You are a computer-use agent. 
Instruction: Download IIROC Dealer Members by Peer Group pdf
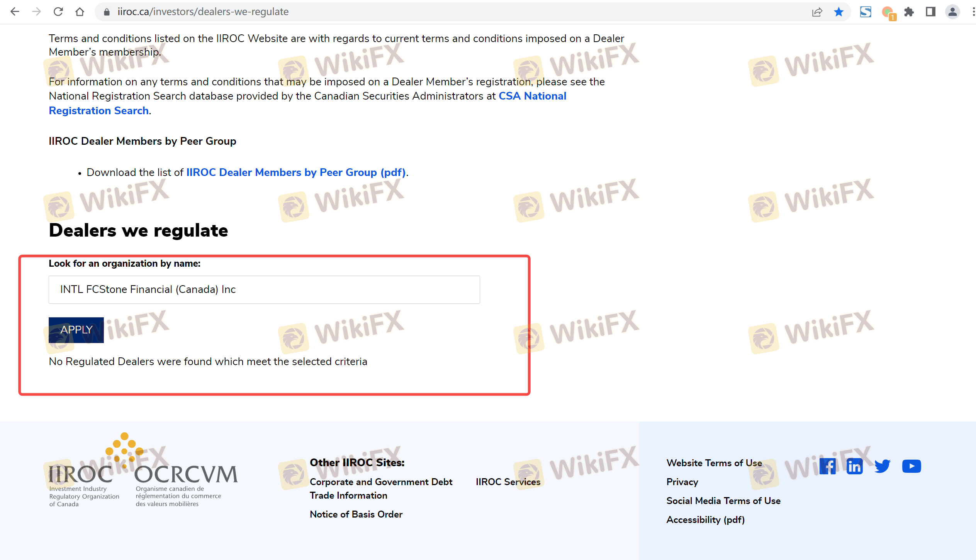coord(296,173)
